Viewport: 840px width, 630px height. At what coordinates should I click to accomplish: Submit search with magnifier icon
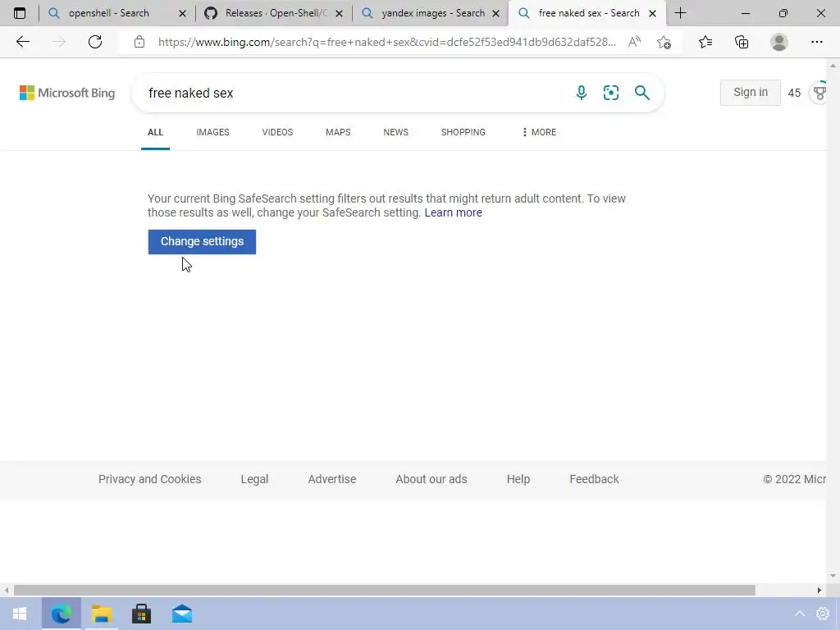[x=641, y=93]
